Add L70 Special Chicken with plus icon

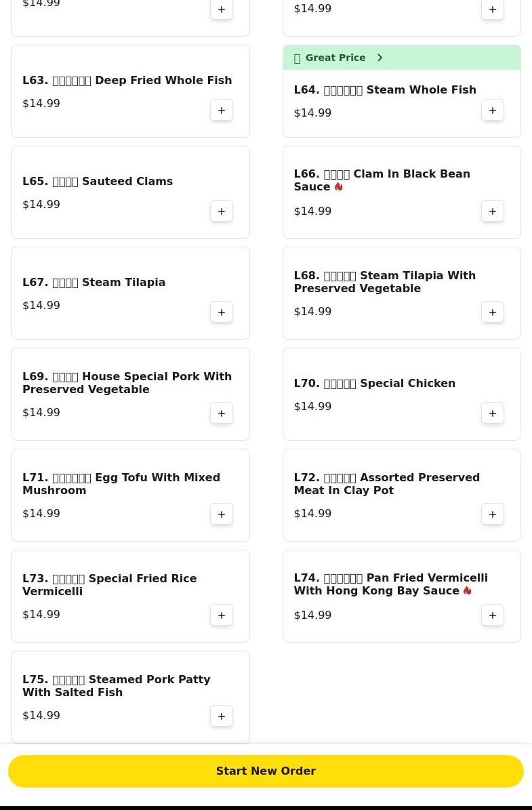tap(493, 413)
